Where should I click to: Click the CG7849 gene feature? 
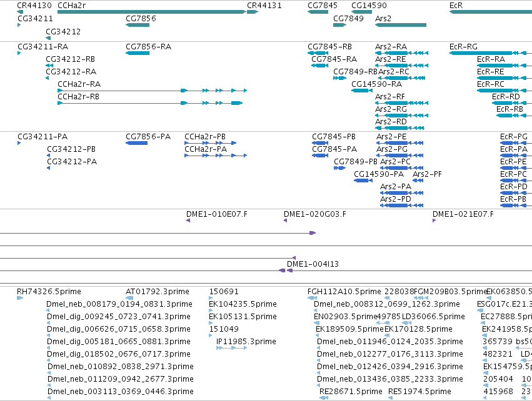339,25
